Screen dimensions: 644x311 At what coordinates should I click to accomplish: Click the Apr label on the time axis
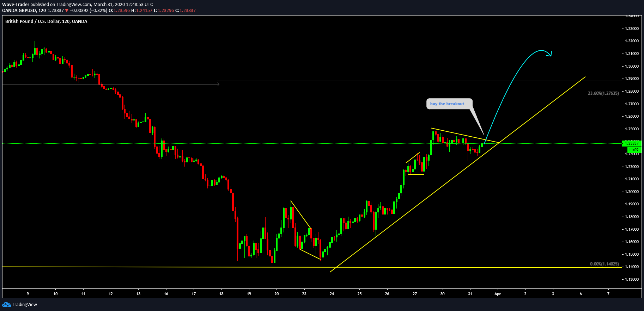[498, 294]
